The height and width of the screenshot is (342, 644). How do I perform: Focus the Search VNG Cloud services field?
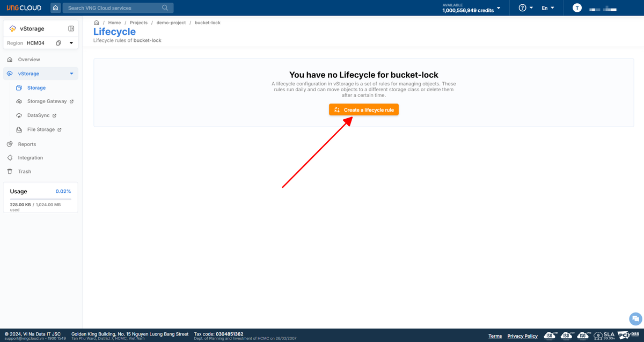[x=113, y=8]
